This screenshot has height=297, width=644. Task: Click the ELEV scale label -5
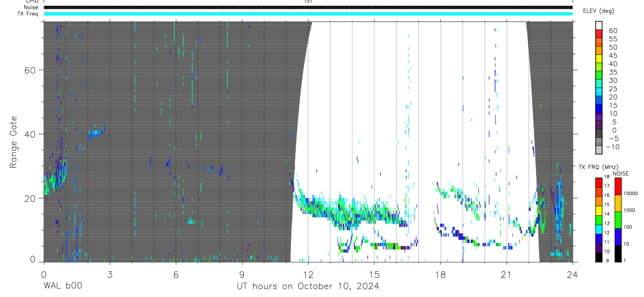614,138
